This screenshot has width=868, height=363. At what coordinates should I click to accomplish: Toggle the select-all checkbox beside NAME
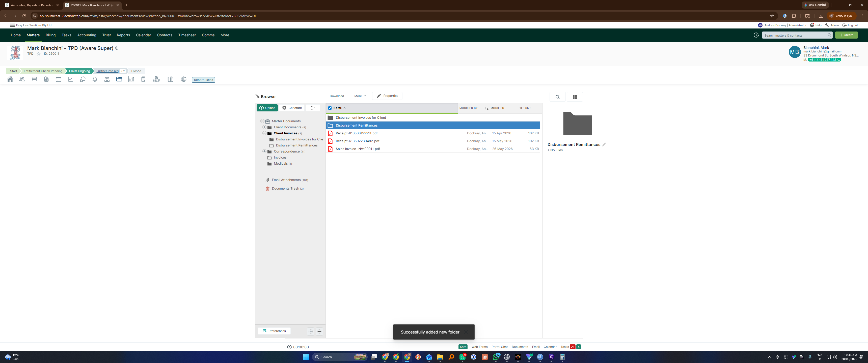[x=330, y=108]
